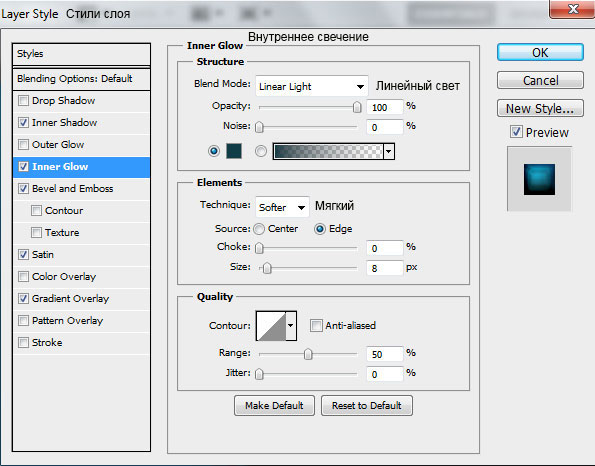The height and width of the screenshot is (466, 595).
Task: Select the Satin style row
Action: click(81, 255)
